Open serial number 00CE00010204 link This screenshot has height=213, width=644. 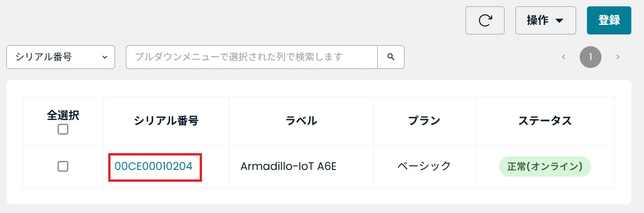pyautogui.click(x=154, y=166)
